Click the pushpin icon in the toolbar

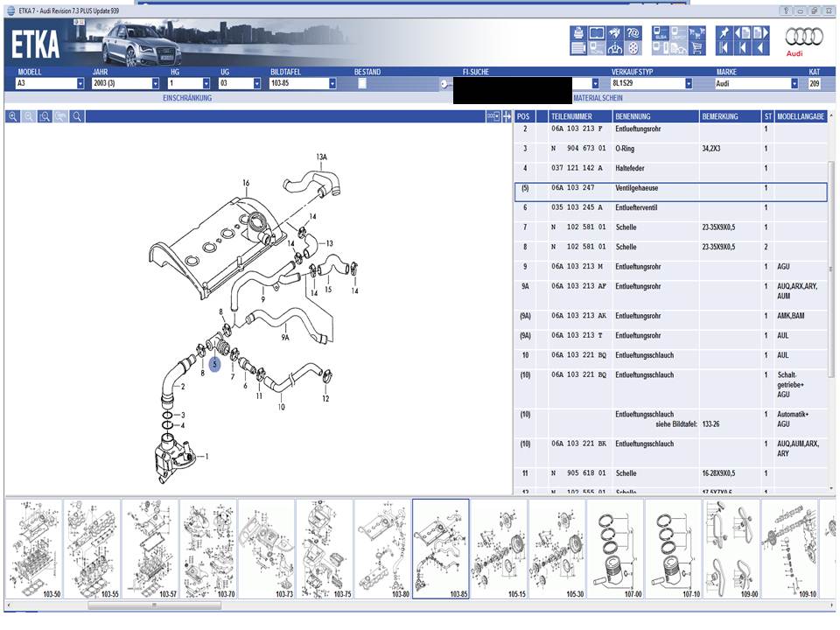click(724, 32)
